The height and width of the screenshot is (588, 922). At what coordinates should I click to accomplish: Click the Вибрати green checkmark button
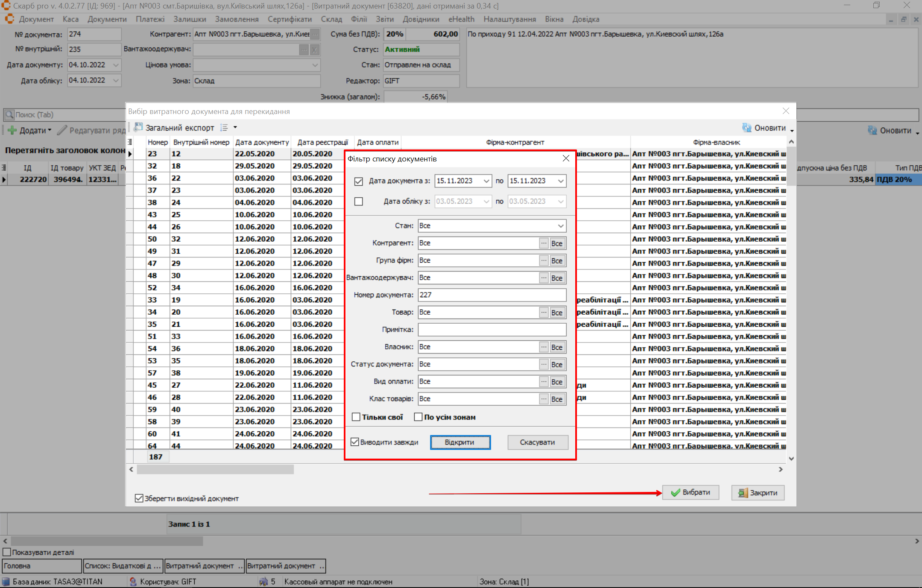click(x=691, y=492)
